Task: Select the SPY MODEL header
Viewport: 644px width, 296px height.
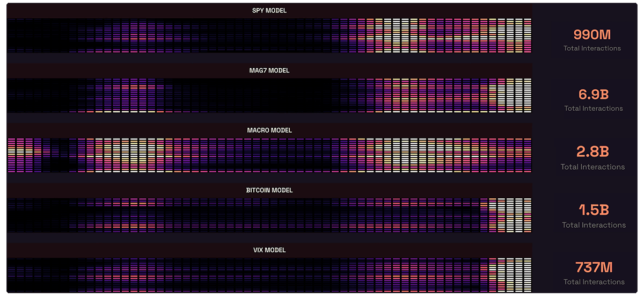Action: tap(269, 11)
